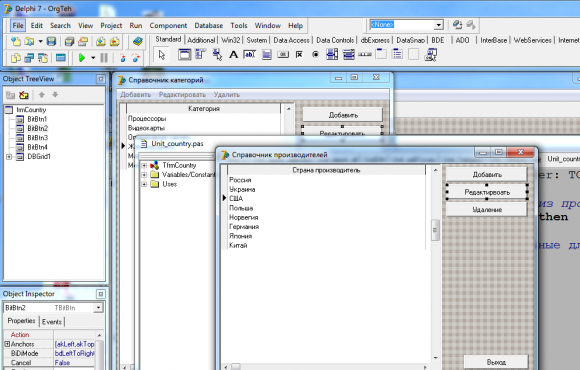
Task: Open the Component menu
Action: (168, 26)
